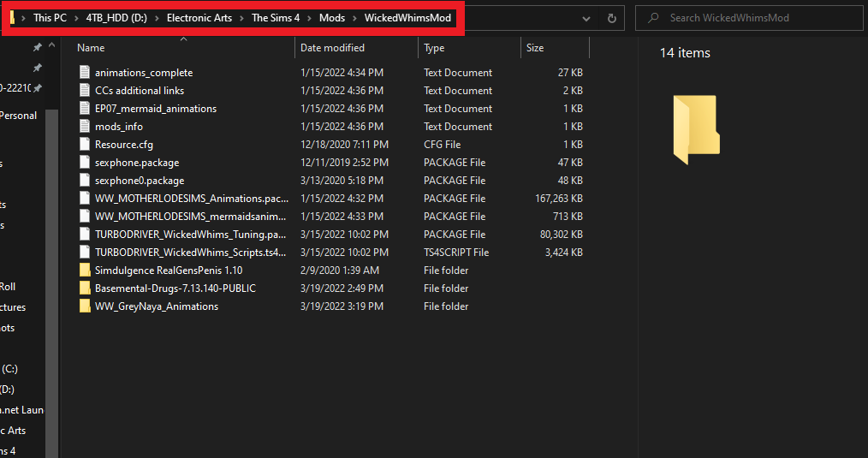868x458 pixels.
Task: Select the file name TURBODRIVER_WickedWhims_Scripts.ts4...
Action: pos(190,252)
